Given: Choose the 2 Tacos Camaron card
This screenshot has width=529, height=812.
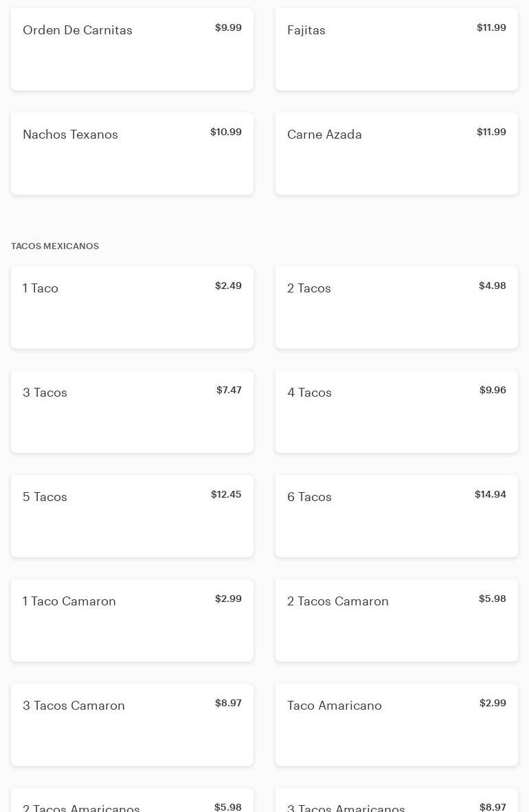Looking at the screenshot, I should [x=396, y=620].
